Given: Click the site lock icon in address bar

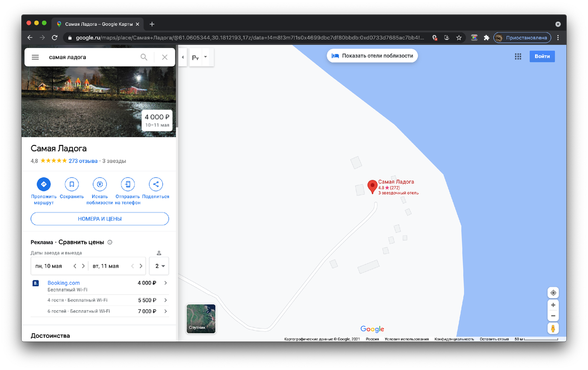Looking at the screenshot, I should click(x=70, y=38).
